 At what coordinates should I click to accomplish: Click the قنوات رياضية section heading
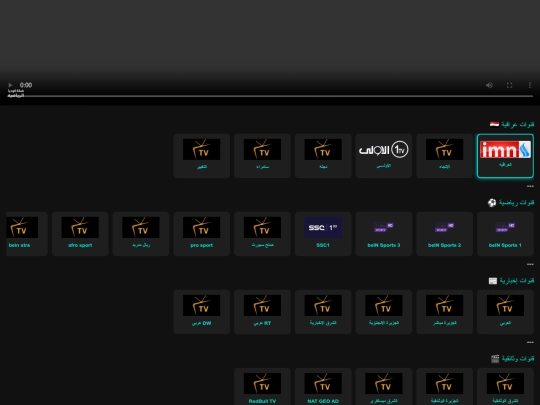(x=511, y=202)
